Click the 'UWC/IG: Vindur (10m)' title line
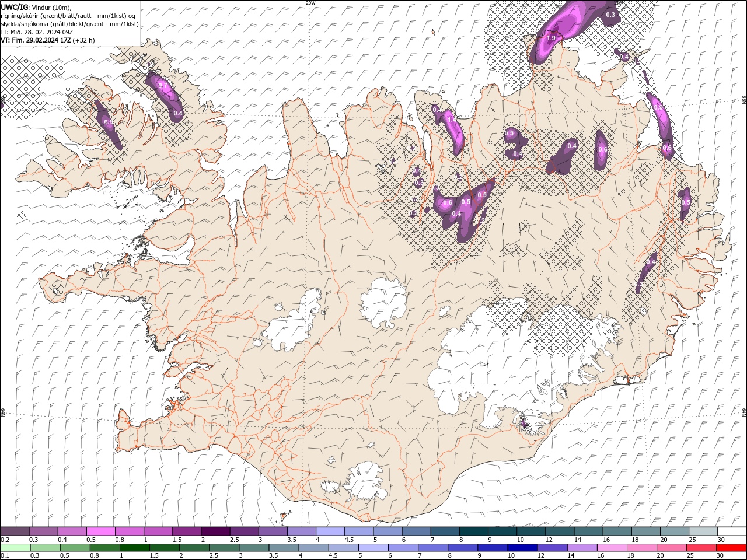Image resolution: width=747 pixels, height=560 pixels. 36,7
